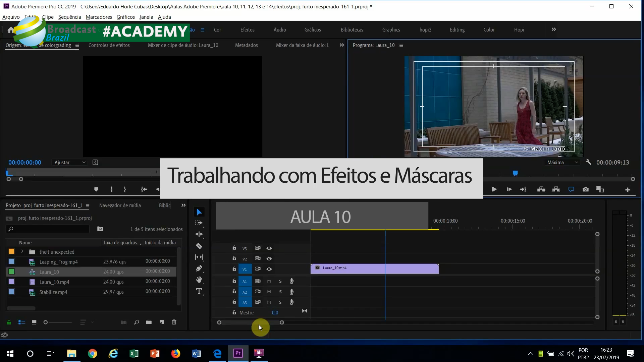
Task: Click the Export Frame camera icon
Action: (x=586, y=189)
